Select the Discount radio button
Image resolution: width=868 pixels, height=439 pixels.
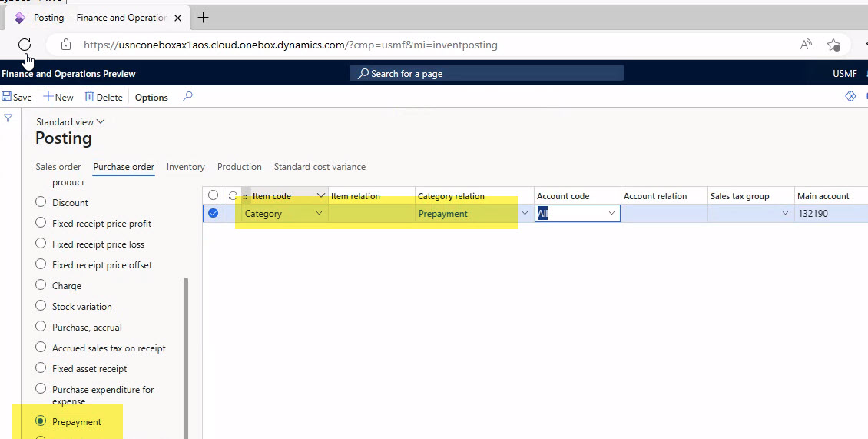coord(41,203)
